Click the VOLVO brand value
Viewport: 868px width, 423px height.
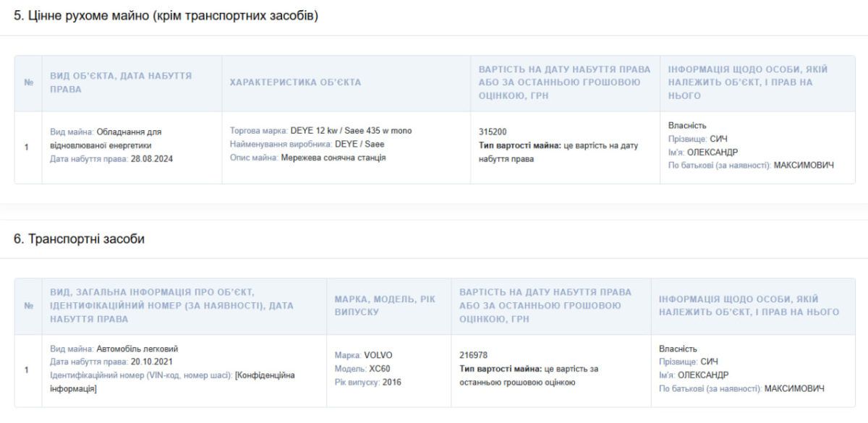pos(378,355)
